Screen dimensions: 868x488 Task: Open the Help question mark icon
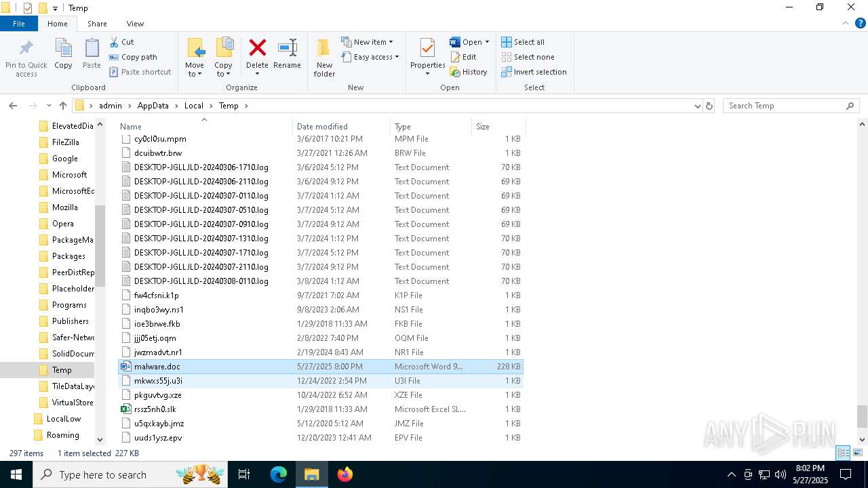(x=860, y=24)
